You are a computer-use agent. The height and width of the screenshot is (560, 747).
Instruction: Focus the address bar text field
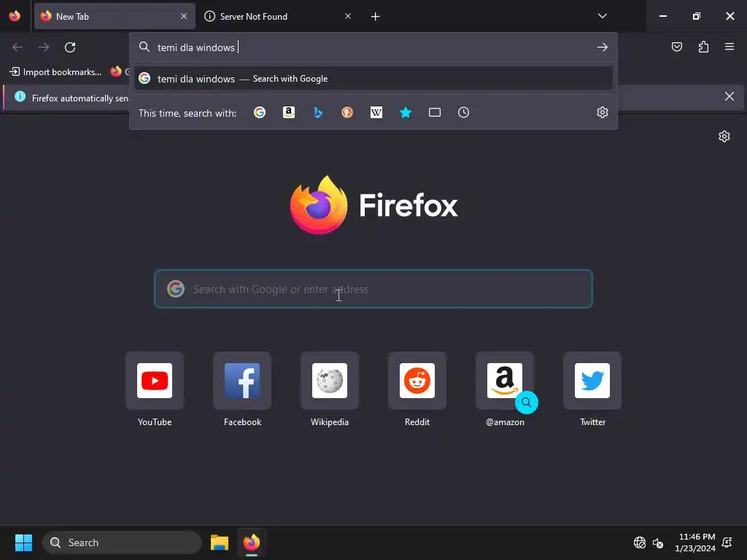pyautogui.click(x=373, y=47)
